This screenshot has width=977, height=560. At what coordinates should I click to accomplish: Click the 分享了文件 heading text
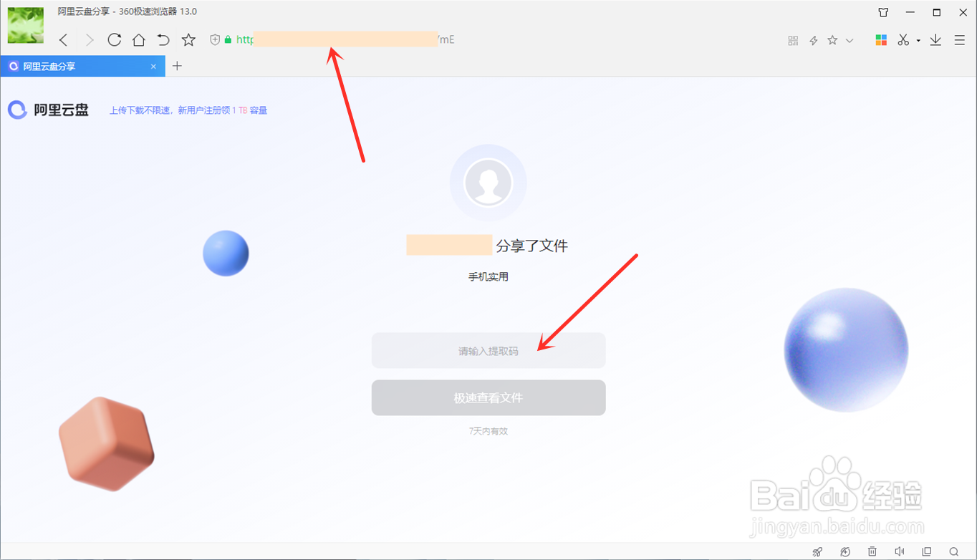click(x=532, y=246)
